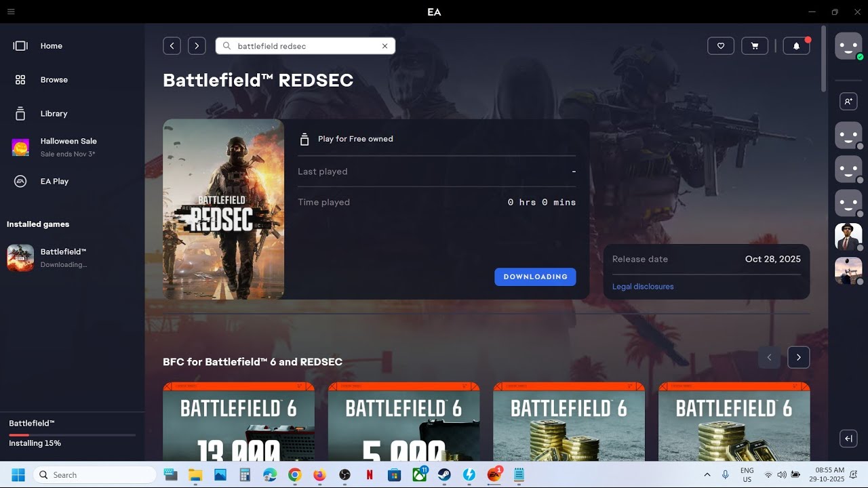Open Xbox app from taskbar
This screenshot has width=868, height=488.
pyautogui.click(x=420, y=474)
